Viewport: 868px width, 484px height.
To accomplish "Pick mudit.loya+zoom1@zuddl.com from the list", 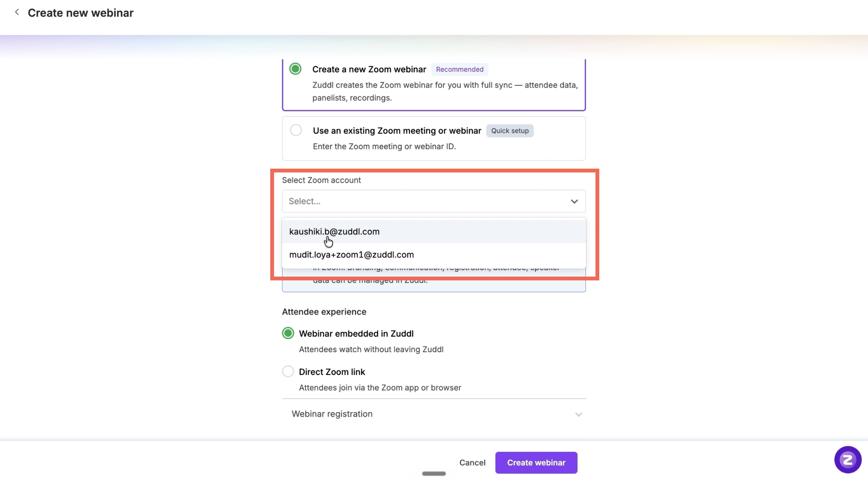I will click(434, 255).
